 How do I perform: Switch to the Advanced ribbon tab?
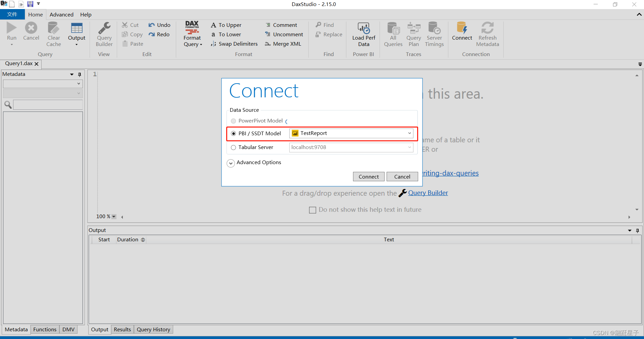[61, 14]
